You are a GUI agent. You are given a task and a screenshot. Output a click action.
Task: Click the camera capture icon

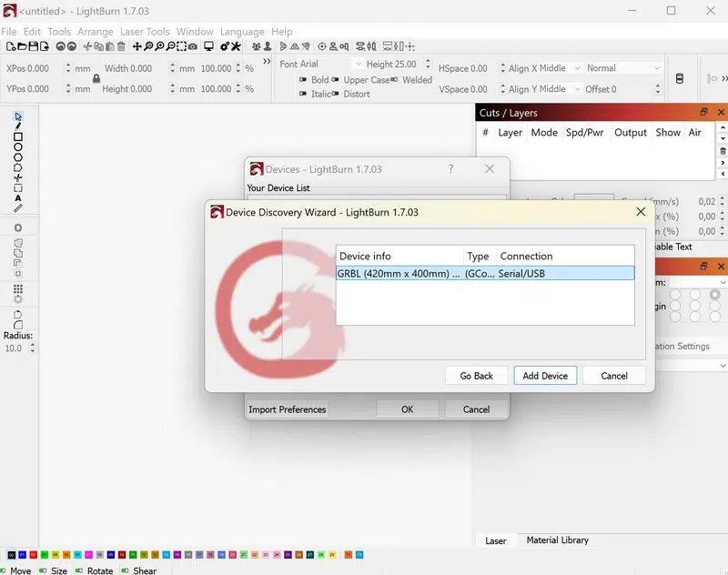(x=193, y=46)
